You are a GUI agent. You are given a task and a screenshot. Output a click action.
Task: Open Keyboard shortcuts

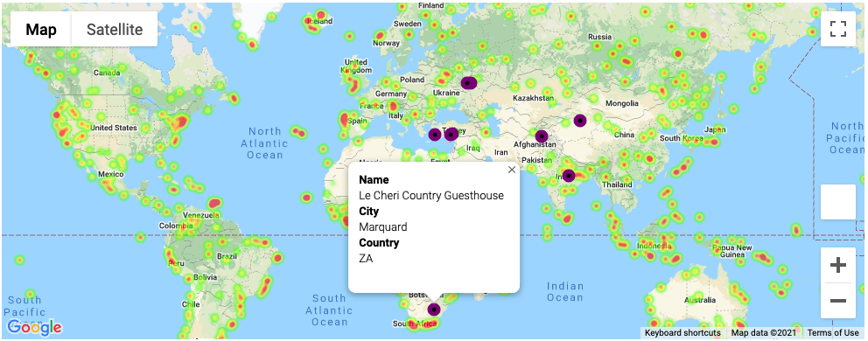pos(682,333)
